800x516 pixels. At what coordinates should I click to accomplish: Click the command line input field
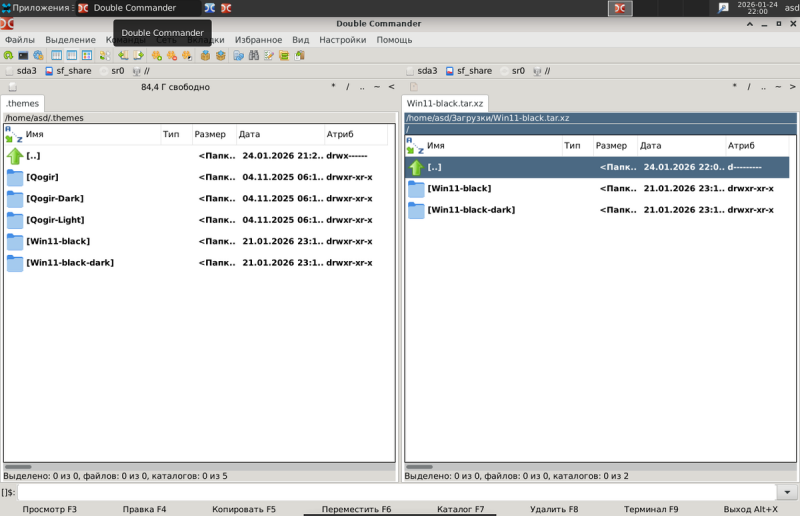point(397,493)
